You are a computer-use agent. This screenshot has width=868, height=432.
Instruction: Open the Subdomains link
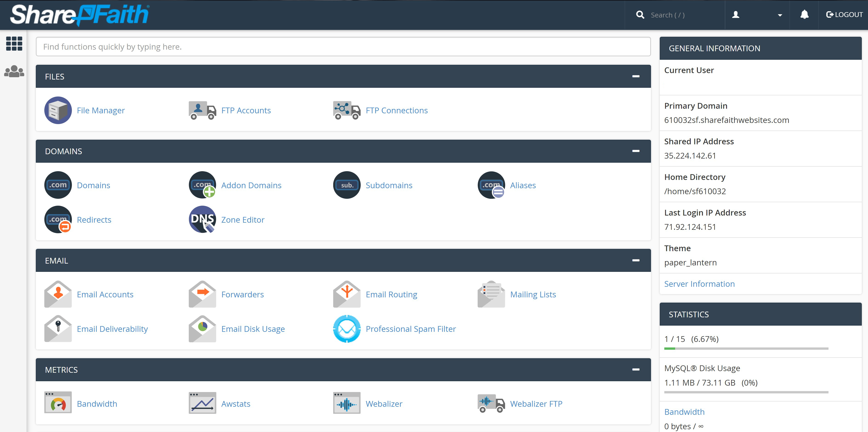coord(389,185)
